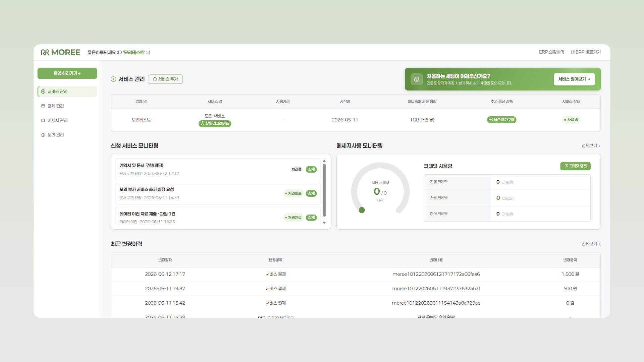
Task: Click the 문의 관리 clock icon
Action: [x=43, y=135]
